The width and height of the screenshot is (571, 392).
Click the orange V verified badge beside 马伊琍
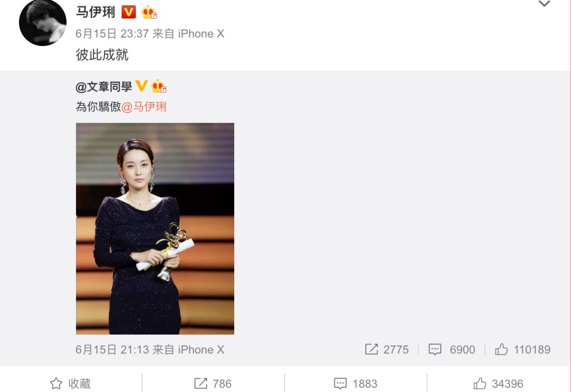[128, 12]
